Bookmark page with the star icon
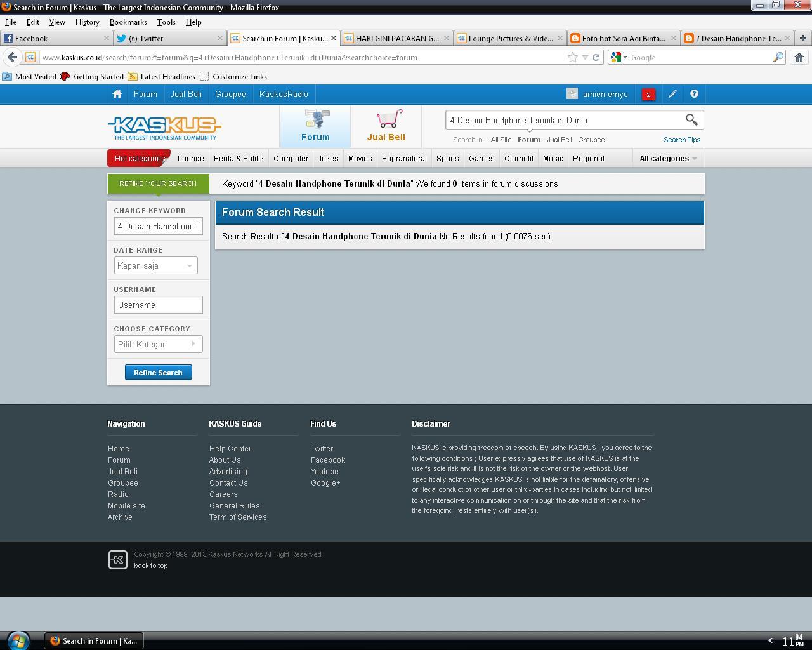 (572, 57)
